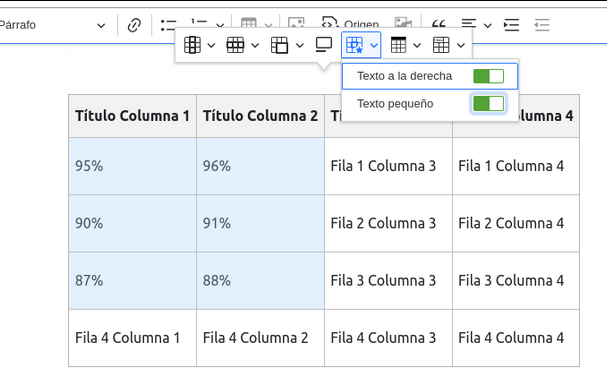Screen dimensions: 607x373
Task: Click the increase indent icon
Action: [x=511, y=25]
